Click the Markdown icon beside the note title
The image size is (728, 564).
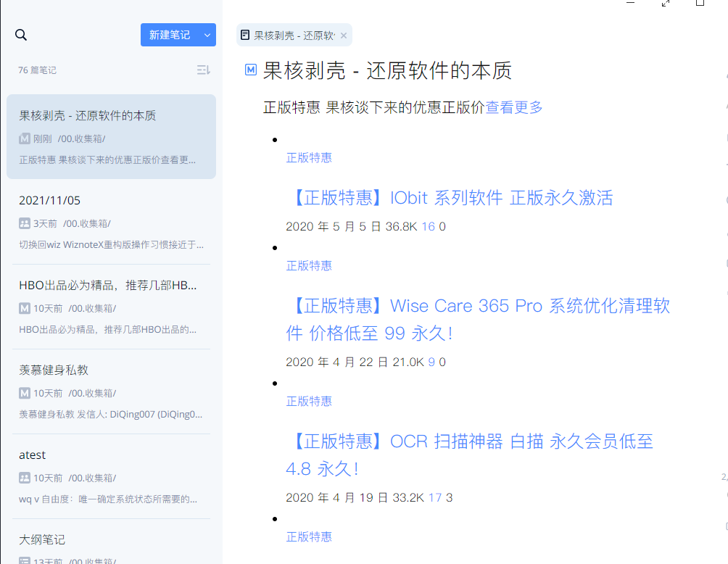click(251, 70)
